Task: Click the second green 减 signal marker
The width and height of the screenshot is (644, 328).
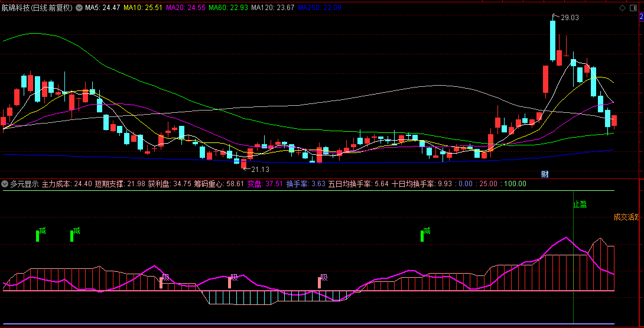Action: click(75, 235)
